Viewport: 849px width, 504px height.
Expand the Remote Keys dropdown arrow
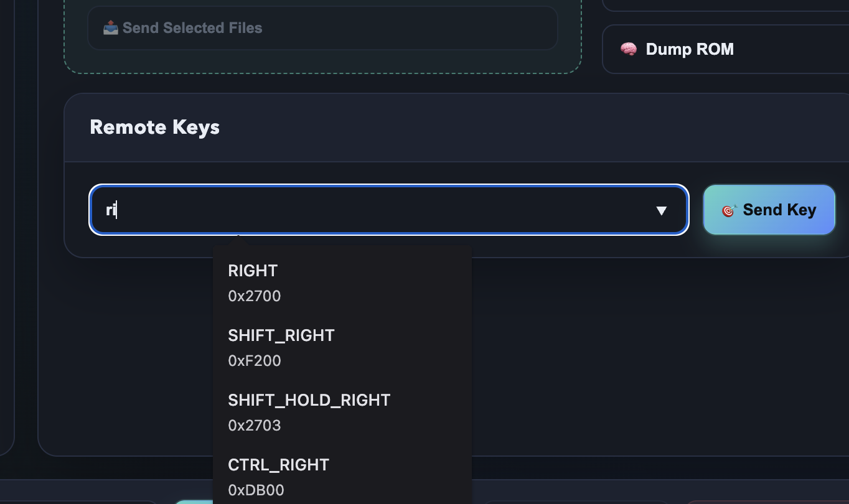click(661, 211)
